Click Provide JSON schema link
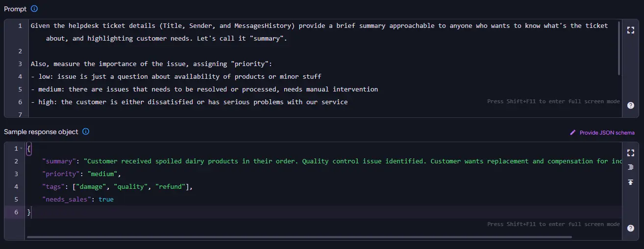The width and height of the screenshot is (644, 249). [607, 133]
